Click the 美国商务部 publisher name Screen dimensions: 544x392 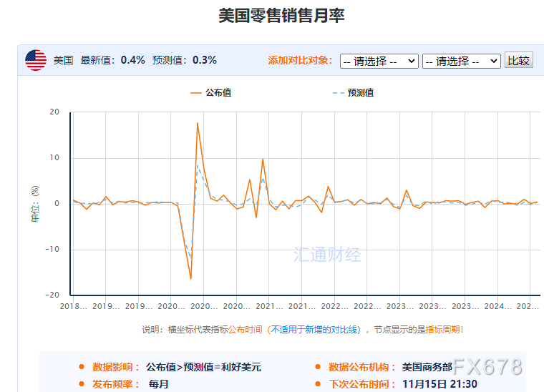(427, 368)
